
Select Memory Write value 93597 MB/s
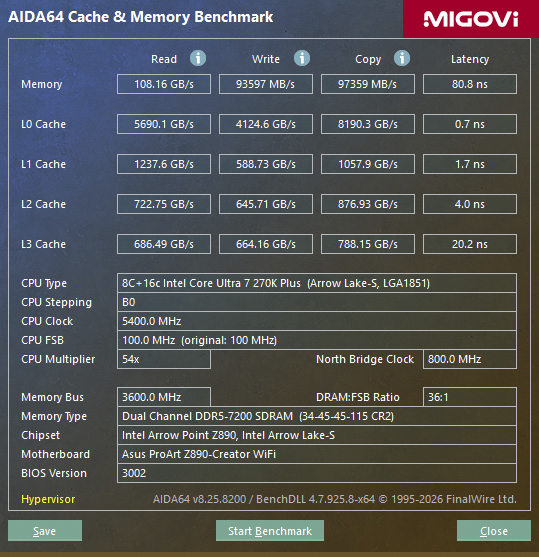pyautogui.click(x=266, y=84)
